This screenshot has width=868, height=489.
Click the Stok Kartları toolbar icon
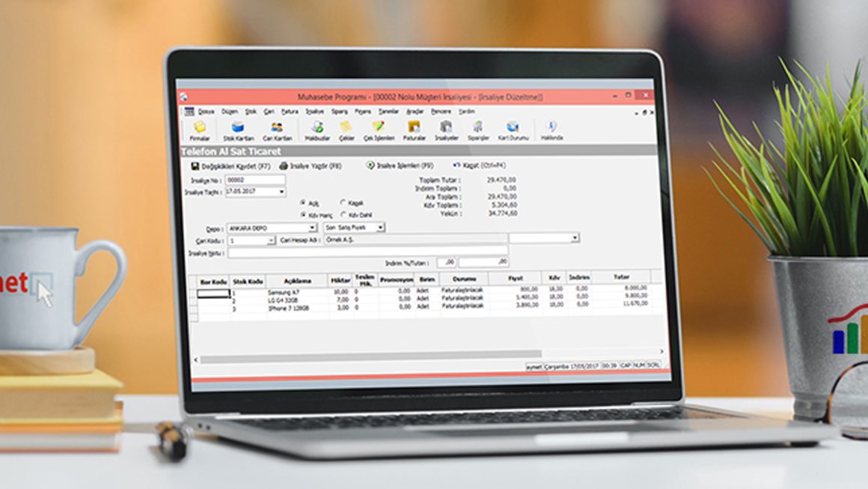pos(238,129)
